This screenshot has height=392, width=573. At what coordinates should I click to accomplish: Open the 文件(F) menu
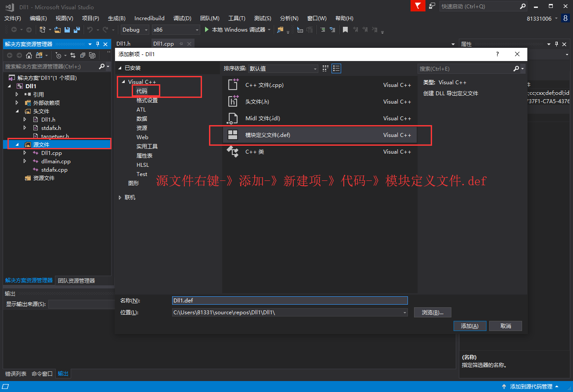click(13, 18)
